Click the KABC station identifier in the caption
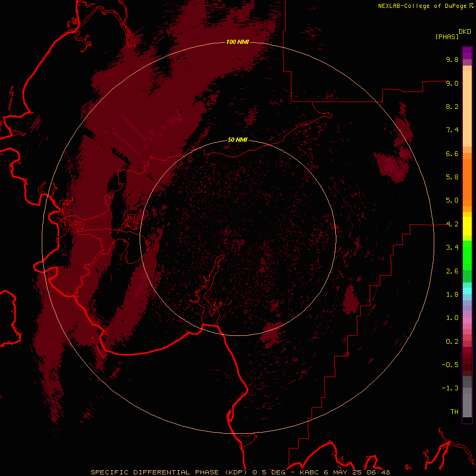The image size is (476, 476). [310, 472]
